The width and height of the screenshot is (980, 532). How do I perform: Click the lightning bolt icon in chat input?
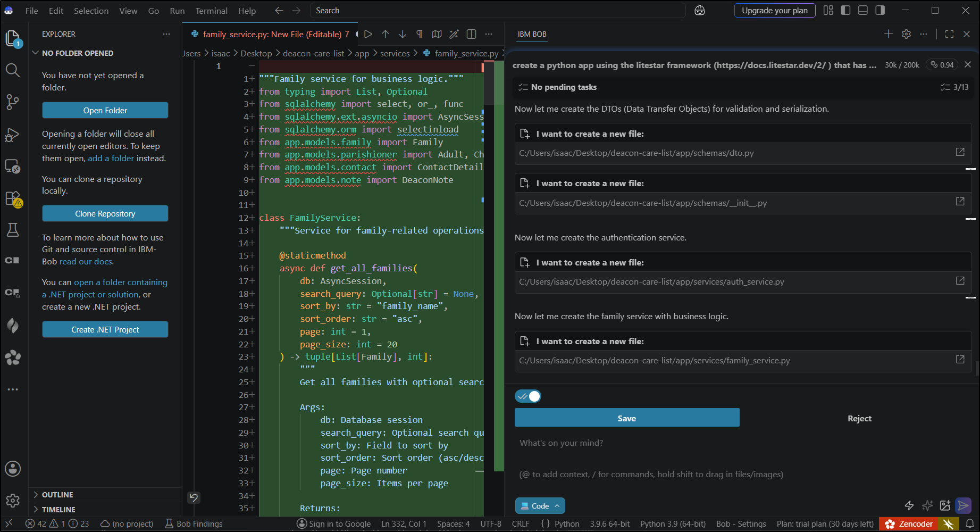[909, 505]
